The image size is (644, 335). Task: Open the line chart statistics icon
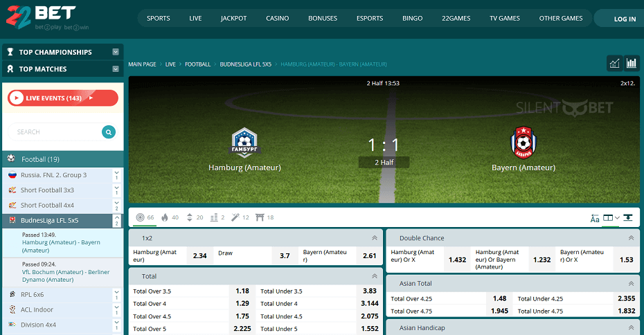click(614, 64)
